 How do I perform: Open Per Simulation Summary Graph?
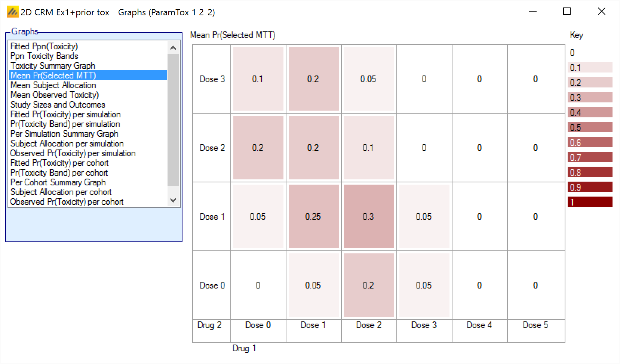click(64, 134)
